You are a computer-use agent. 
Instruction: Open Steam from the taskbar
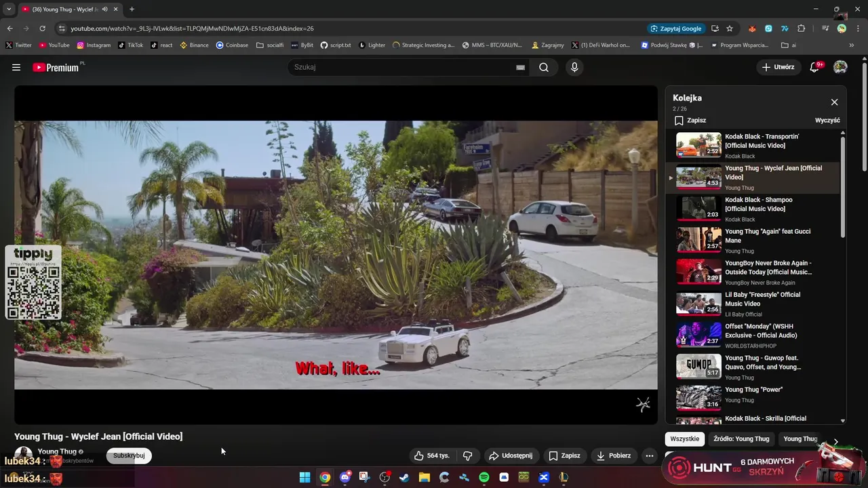point(404,477)
